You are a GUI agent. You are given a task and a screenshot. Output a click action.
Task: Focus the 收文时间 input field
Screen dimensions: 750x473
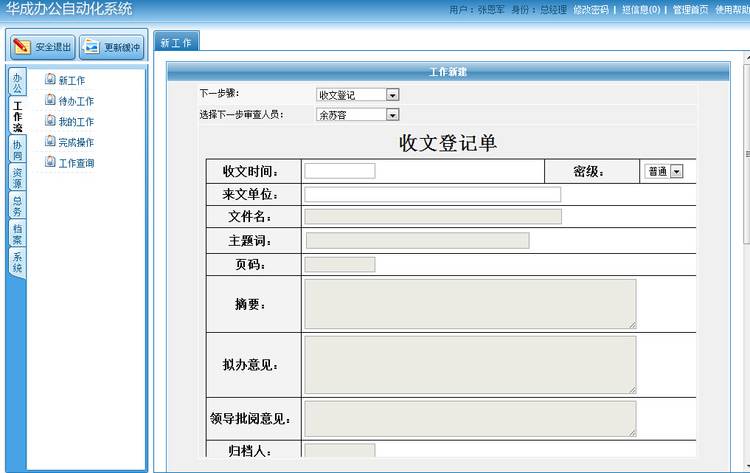click(340, 171)
